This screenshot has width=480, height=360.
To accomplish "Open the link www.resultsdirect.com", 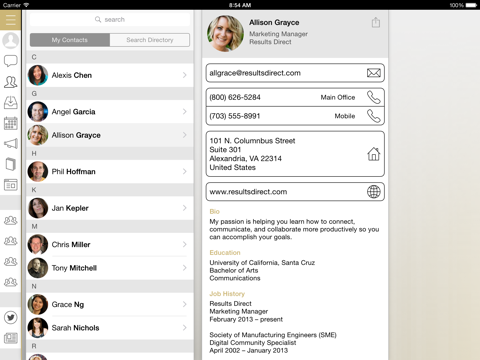I will 248,192.
